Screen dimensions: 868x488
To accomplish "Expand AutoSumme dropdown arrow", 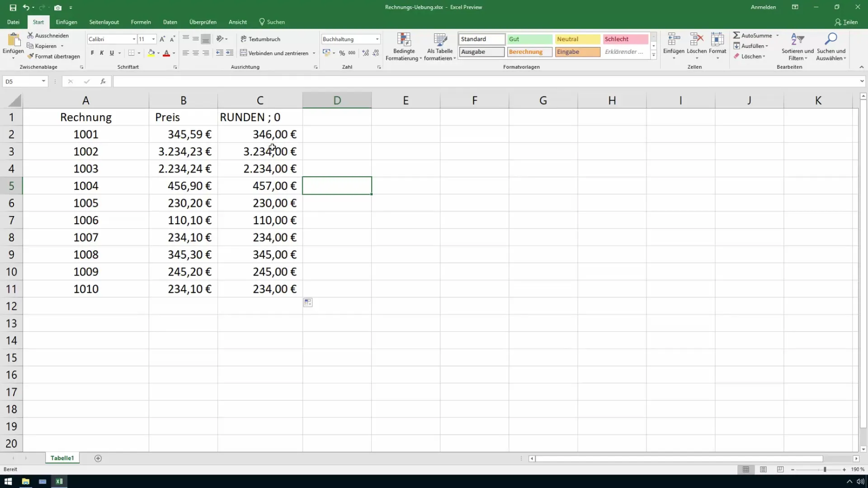I will (x=777, y=35).
